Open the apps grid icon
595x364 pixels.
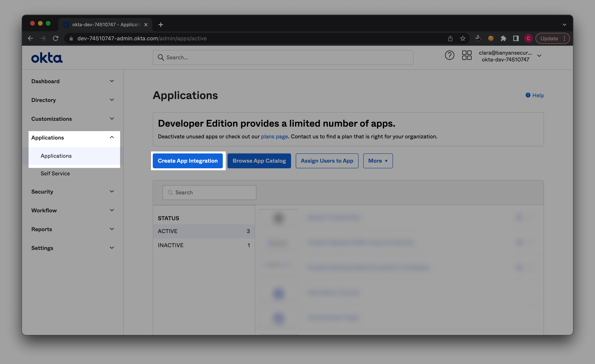click(466, 55)
